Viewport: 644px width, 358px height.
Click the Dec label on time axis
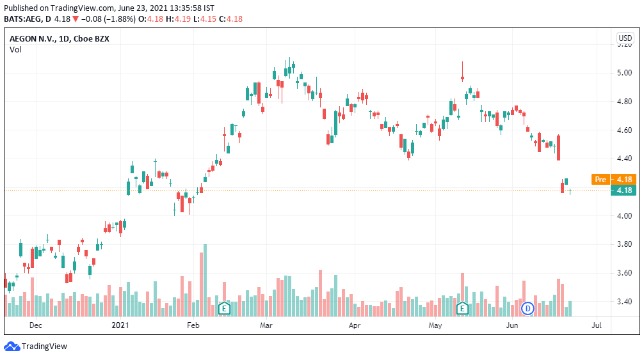(36, 325)
